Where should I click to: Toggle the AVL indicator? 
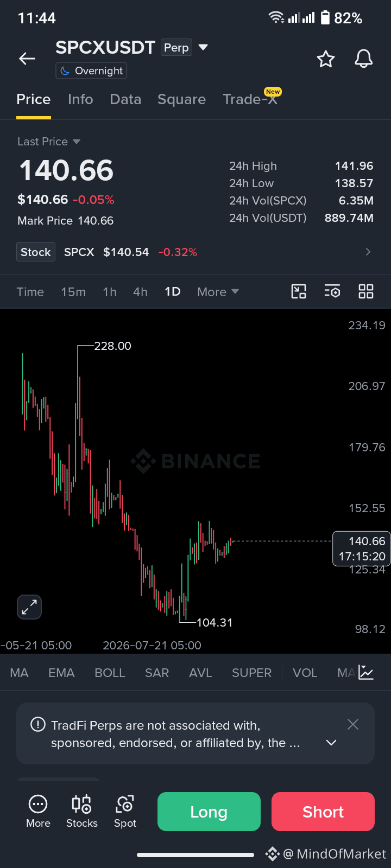point(200,673)
